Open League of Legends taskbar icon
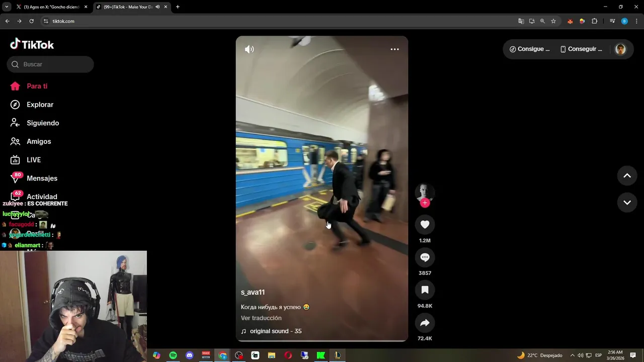Image resolution: width=644 pixels, height=362 pixels. (337, 355)
